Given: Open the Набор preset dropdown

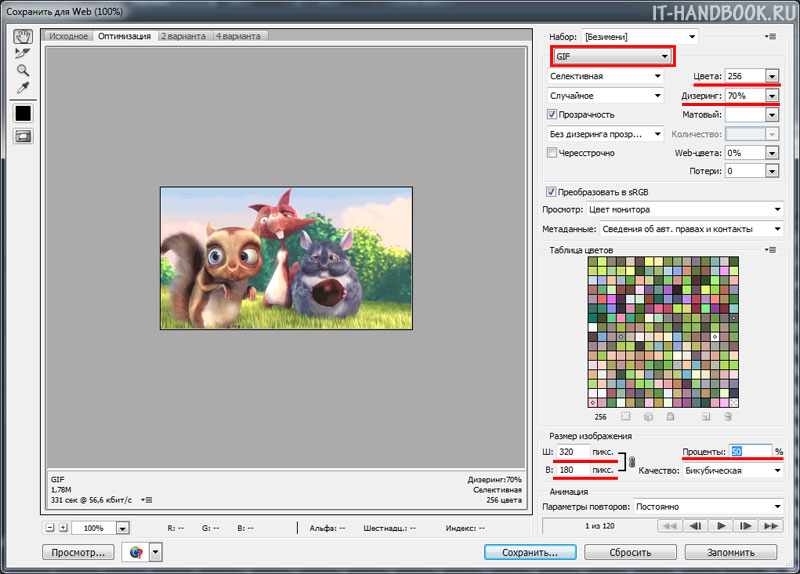Looking at the screenshot, I should coord(640,37).
